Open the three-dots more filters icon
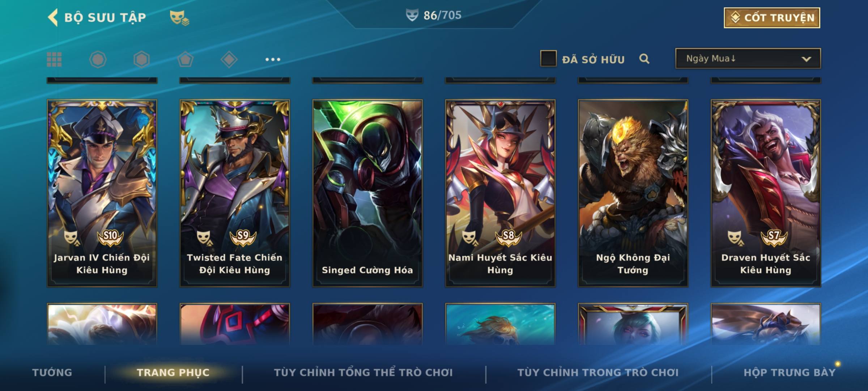 (273, 59)
